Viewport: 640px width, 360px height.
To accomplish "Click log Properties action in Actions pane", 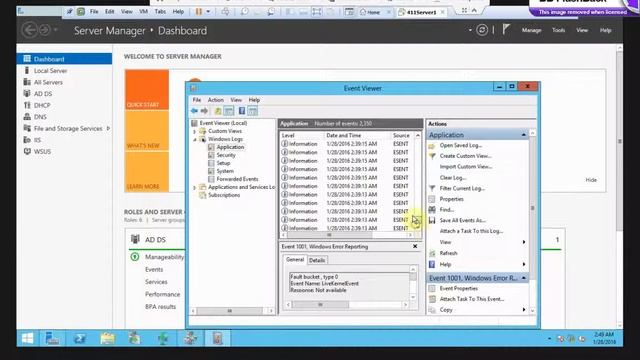I will coord(451,199).
